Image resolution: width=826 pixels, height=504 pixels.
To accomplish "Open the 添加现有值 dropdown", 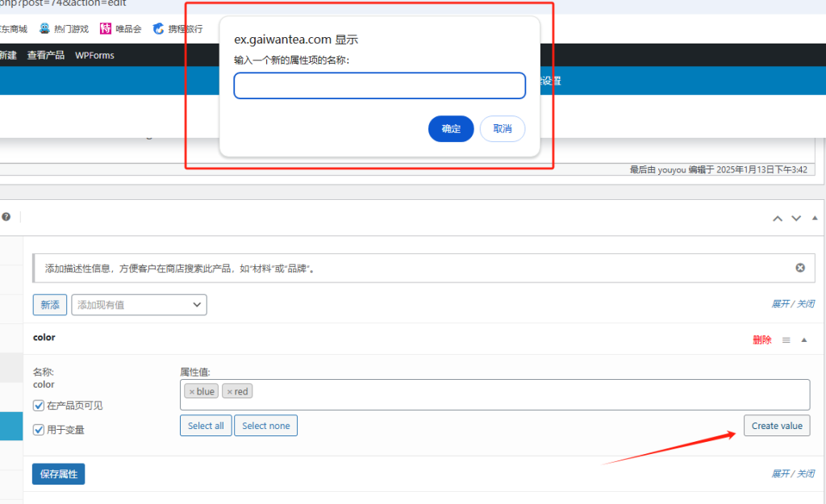I will [x=139, y=305].
